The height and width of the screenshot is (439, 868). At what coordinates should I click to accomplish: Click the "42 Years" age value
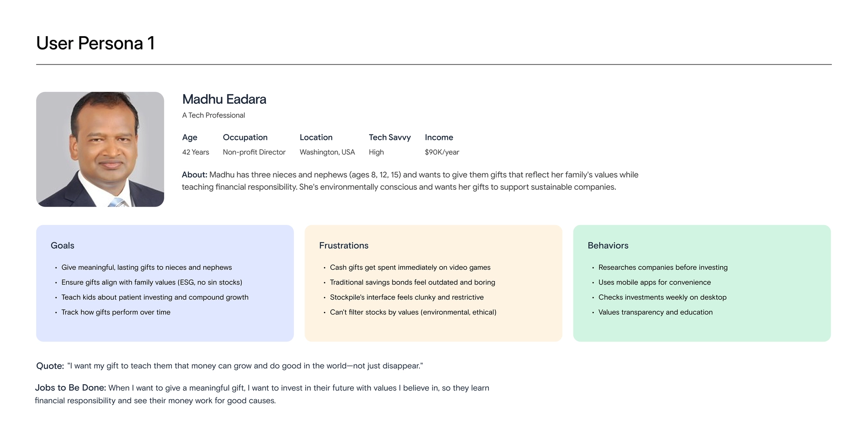point(196,152)
